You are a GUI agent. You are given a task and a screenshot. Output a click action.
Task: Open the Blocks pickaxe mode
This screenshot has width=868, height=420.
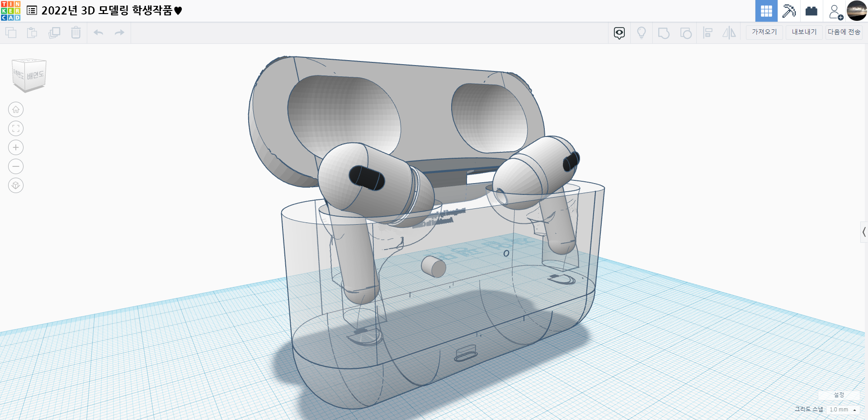click(x=789, y=11)
